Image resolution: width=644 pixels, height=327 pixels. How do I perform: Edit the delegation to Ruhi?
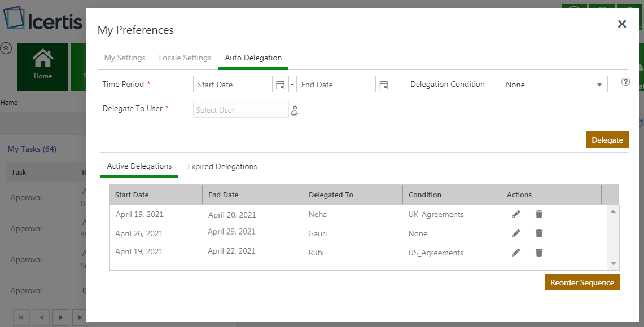pyautogui.click(x=516, y=253)
